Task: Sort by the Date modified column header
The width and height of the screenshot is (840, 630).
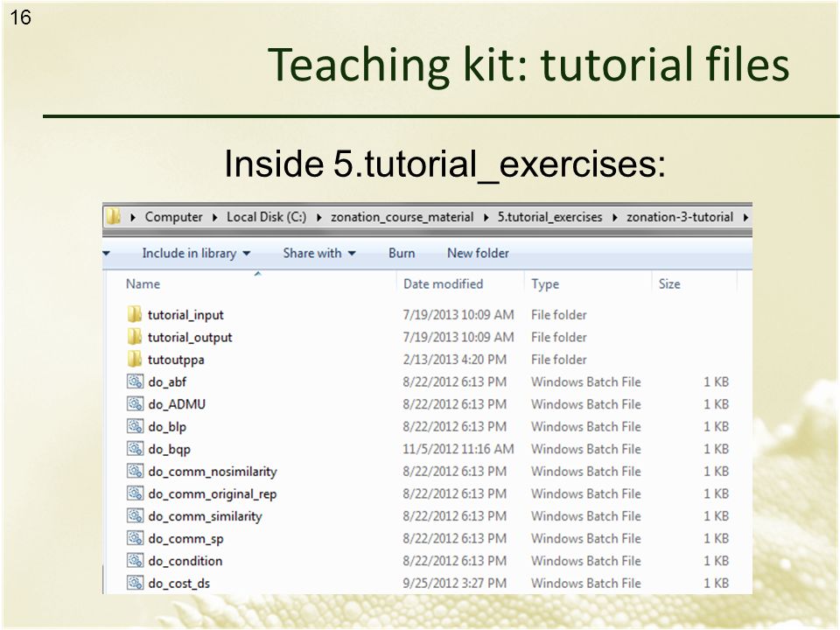Action: [443, 283]
